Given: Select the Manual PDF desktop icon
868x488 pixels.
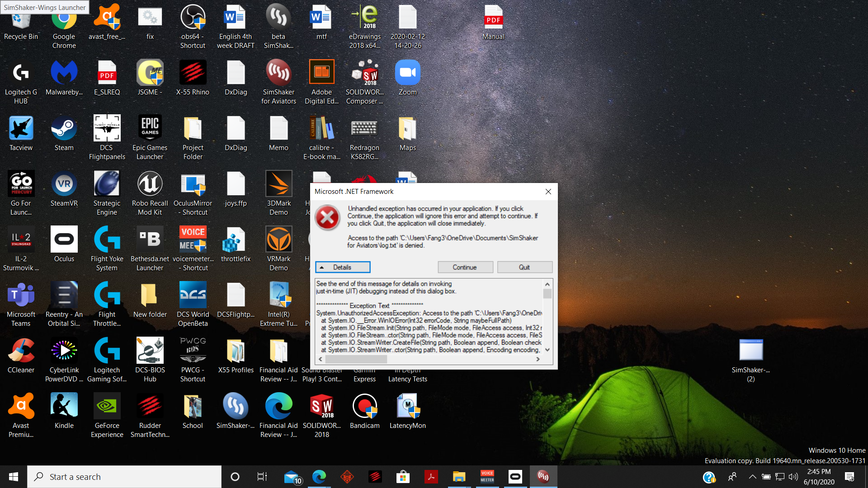Looking at the screenshot, I should 493,23.
